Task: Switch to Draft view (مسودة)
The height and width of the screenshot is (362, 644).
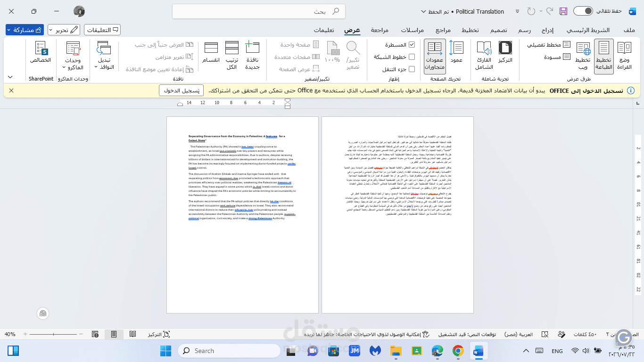Action: tap(557, 57)
